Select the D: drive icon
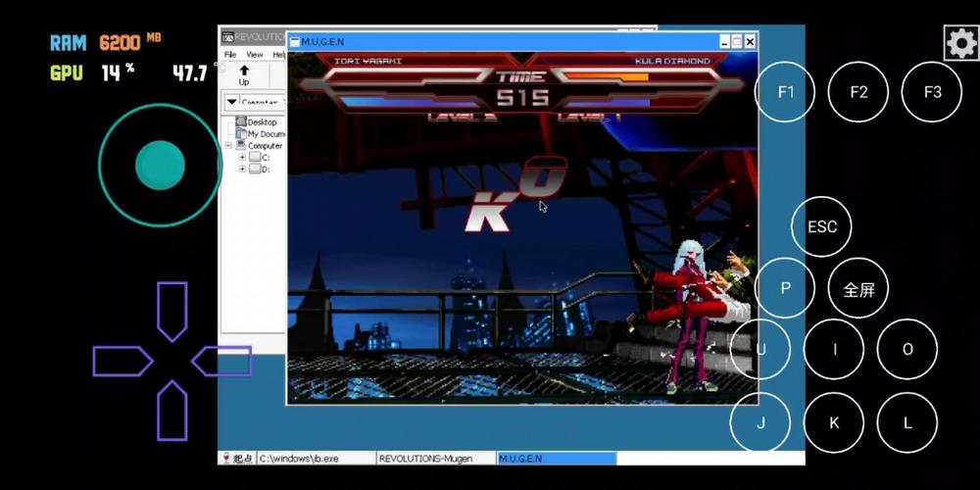Screen dimensions: 980x490 point(255,170)
